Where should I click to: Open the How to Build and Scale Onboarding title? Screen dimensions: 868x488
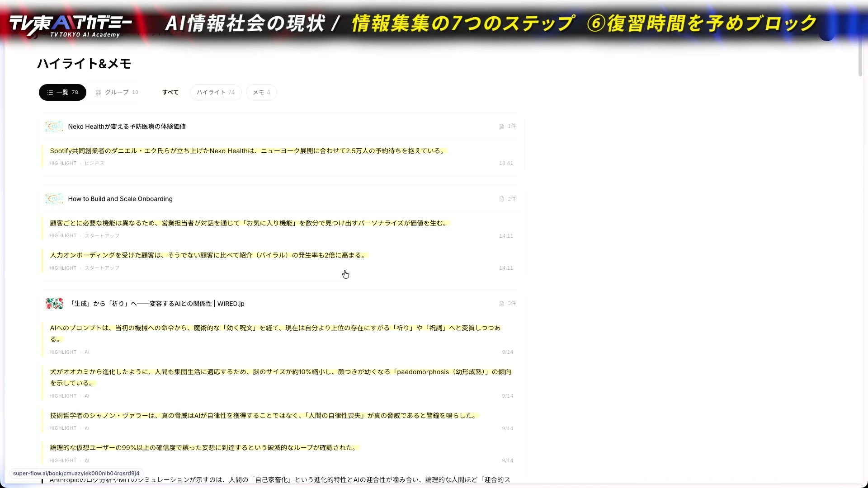120,199
